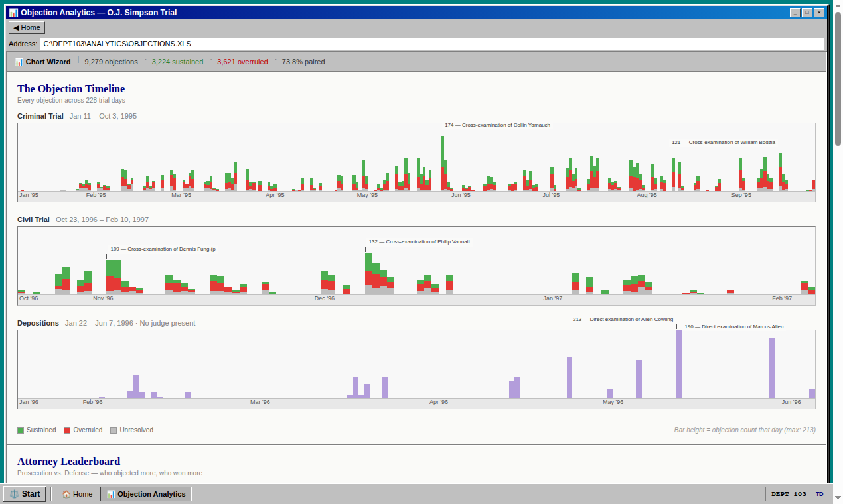The image size is (843, 504).
Task: Click the Attorney Leaderboard heading
Action: [69, 461]
